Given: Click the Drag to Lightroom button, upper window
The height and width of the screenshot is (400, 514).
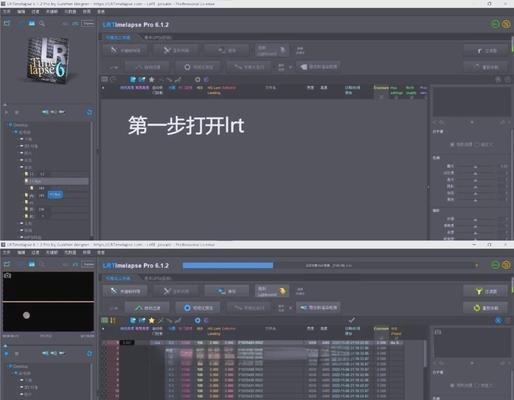Looking at the screenshot, I should tap(271, 51).
